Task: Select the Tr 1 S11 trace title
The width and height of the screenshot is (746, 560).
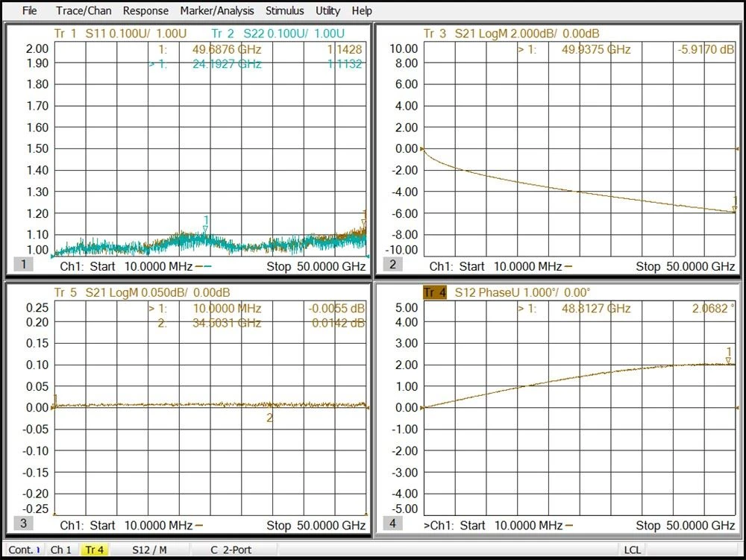Action: click(x=120, y=34)
